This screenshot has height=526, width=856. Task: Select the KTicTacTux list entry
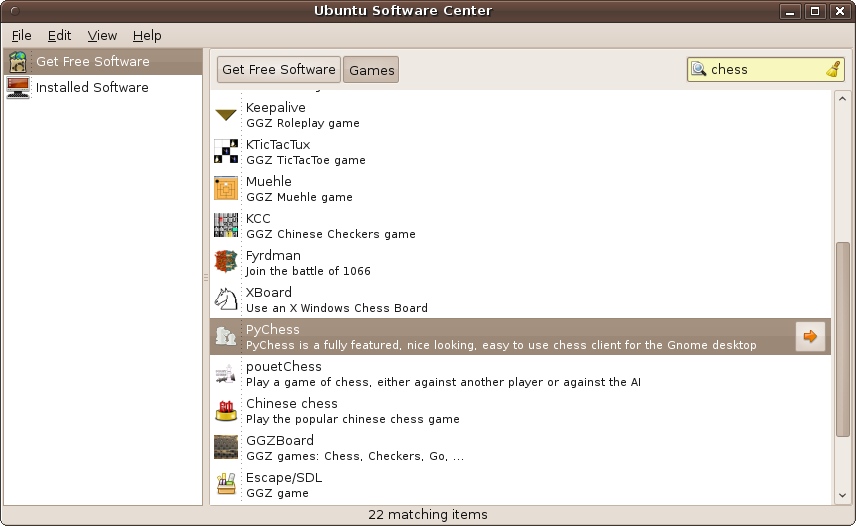click(520, 152)
